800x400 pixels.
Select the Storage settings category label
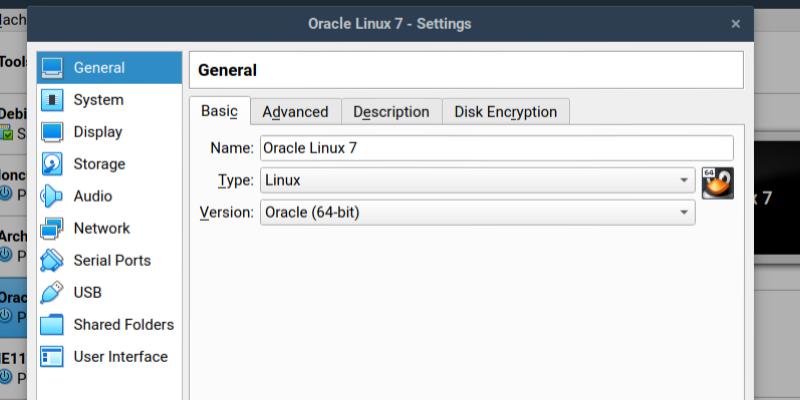[99, 164]
